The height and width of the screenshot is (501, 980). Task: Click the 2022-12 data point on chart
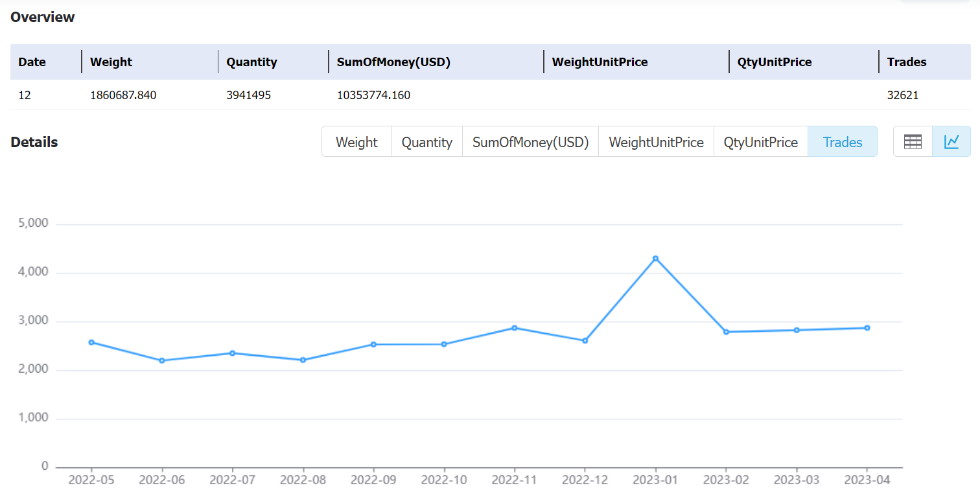click(x=585, y=341)
